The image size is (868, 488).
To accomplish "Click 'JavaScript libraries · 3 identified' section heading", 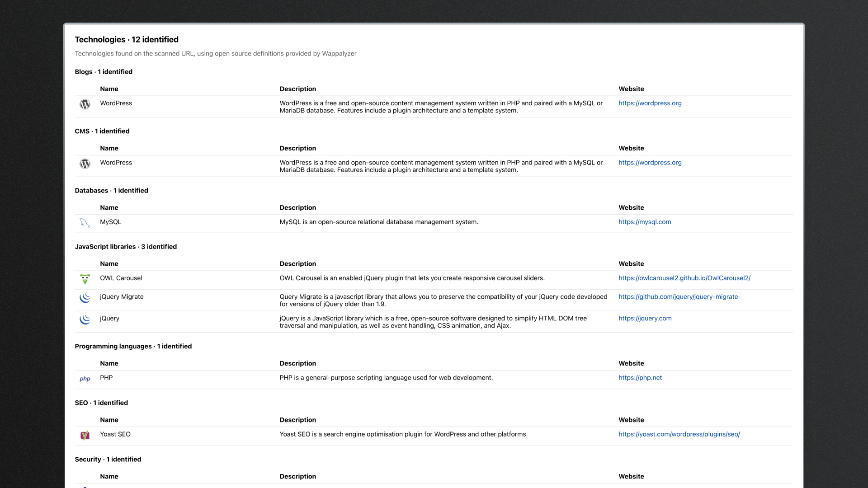I will coord(126,246).
